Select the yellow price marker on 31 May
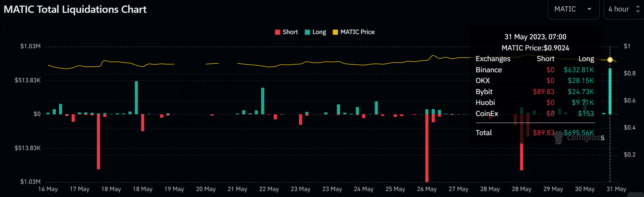The image size is (644, 197). point(610,60)
